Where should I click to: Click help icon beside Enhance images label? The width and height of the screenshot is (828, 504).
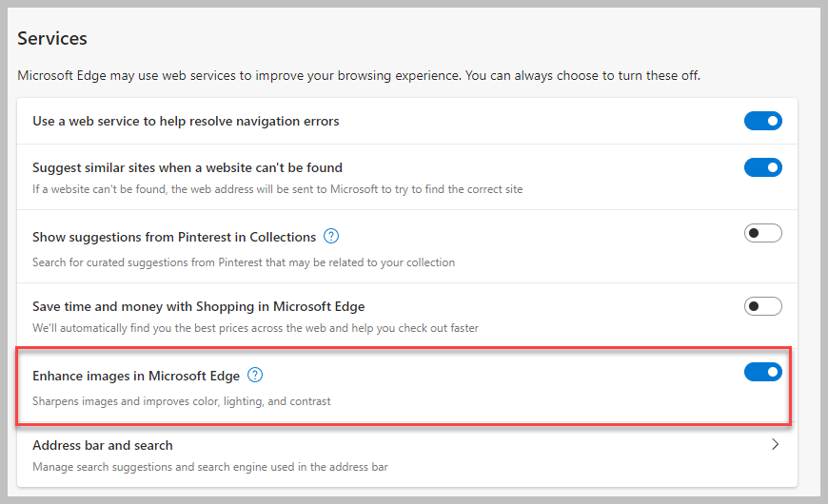coord(255,376)
